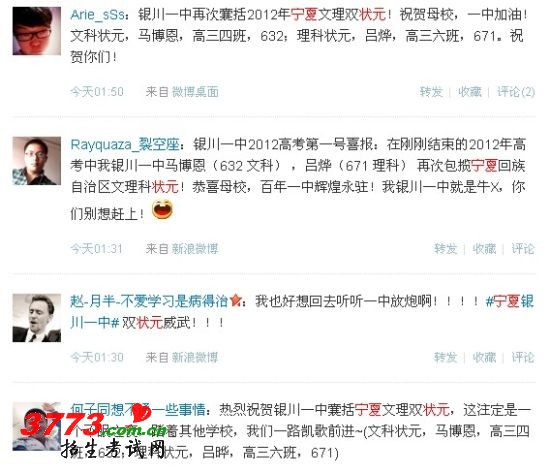Viewport: 550px width, 473px height.
Task: Open 评论 on Rayquaza post
Action: [x=523, y=249]
